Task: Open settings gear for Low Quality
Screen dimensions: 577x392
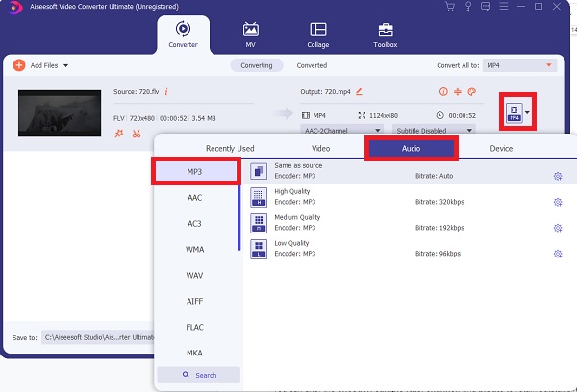Action: coord(558,254)
